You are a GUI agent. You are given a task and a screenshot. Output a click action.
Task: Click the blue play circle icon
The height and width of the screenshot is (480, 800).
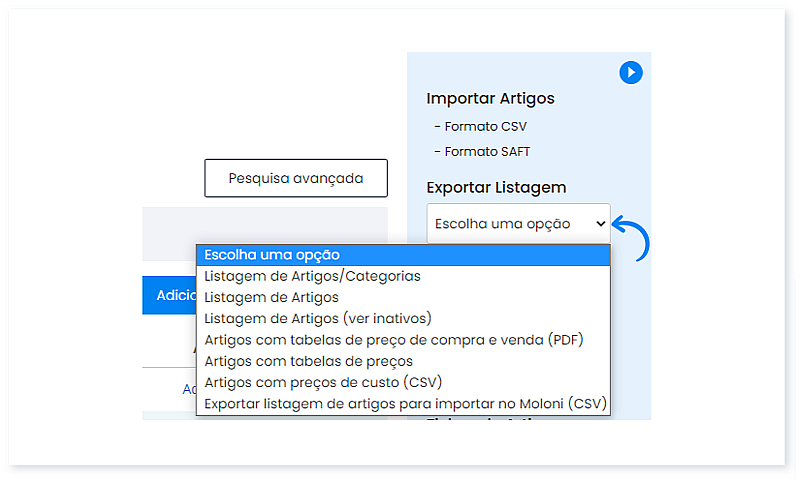[x=630, y=72]
